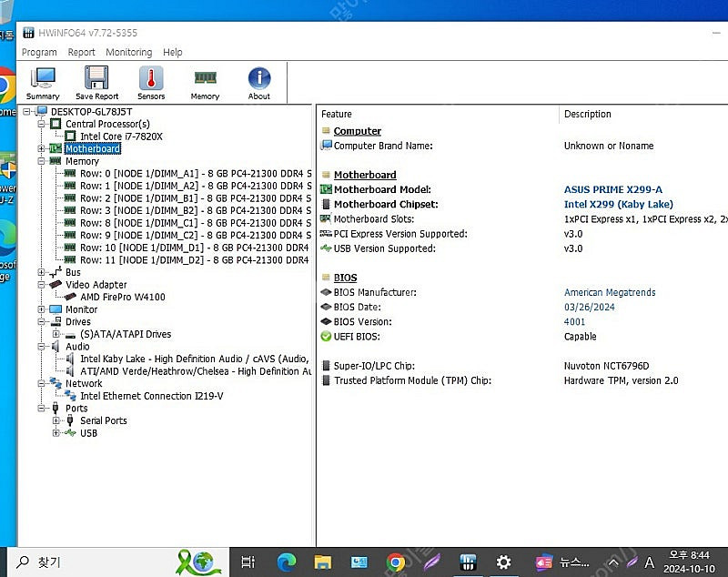Screen dimensions: 728x577
Task: Open the Sensors thermometer tool
Action: click(151, 83)
